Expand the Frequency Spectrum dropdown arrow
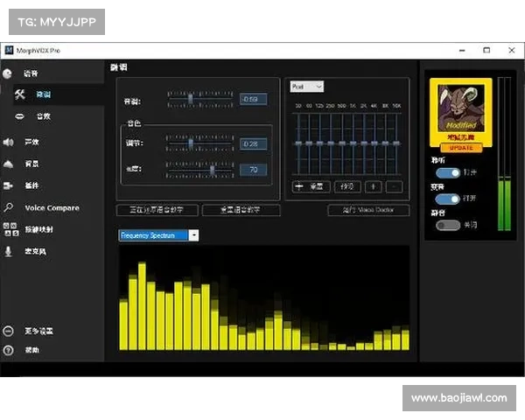Screen dimensions: 525x420 click(193, 235)
